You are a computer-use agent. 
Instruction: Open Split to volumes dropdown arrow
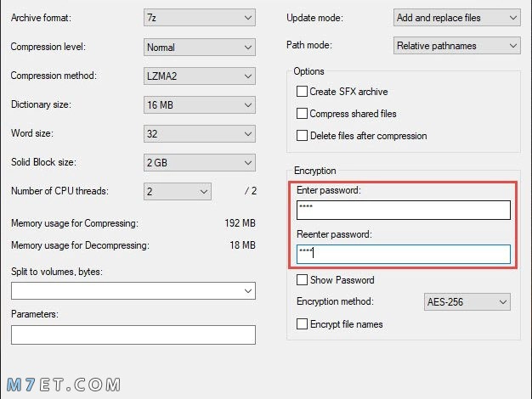coord(248,291)
